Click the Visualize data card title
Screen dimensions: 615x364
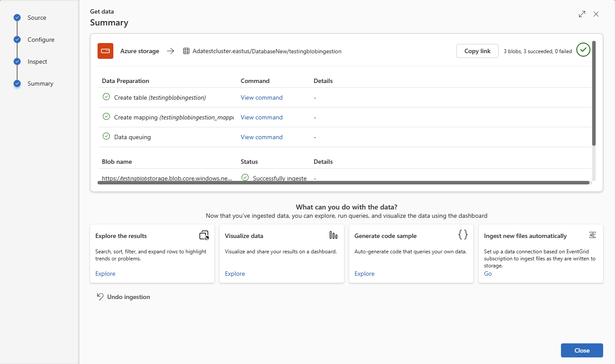(244, 236)
